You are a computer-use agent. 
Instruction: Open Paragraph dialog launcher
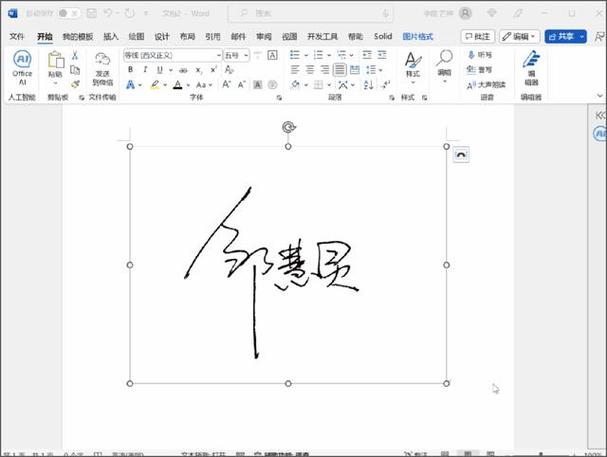[x=391, y=98]
